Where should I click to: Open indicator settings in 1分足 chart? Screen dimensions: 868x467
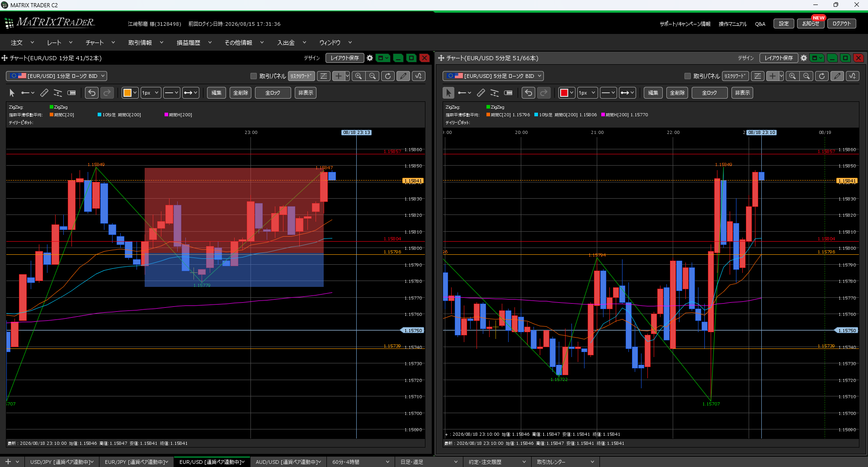(419, 76)
